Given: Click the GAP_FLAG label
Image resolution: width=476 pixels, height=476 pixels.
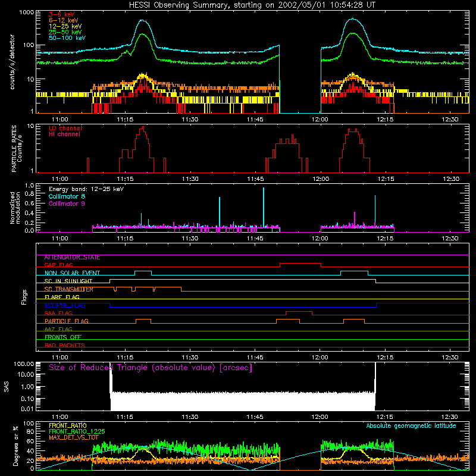Looking at the screenshot, I should [x=58, y=265].
